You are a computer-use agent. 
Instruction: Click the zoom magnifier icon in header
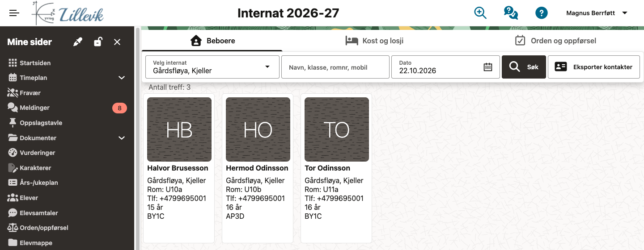[x=480, y=13]
